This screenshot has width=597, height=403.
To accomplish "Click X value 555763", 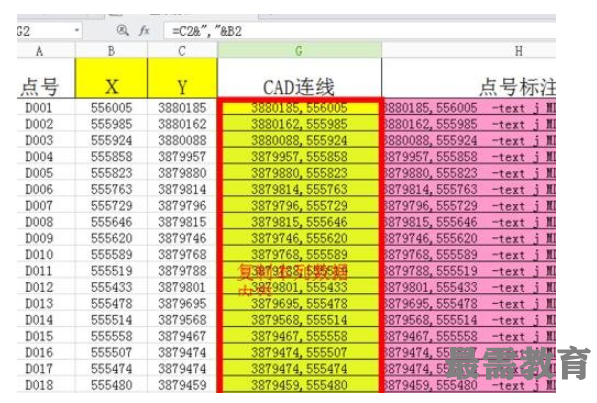I will click(111, 189).
